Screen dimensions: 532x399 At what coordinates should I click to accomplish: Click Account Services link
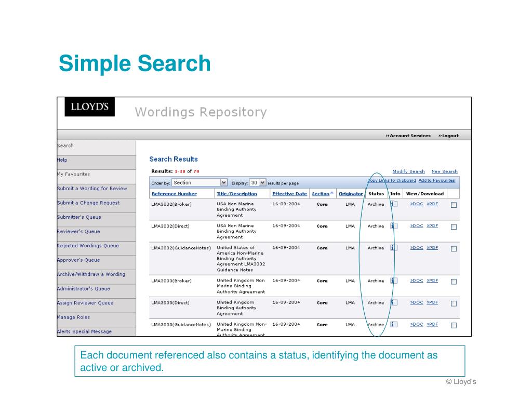click(408, 136)
